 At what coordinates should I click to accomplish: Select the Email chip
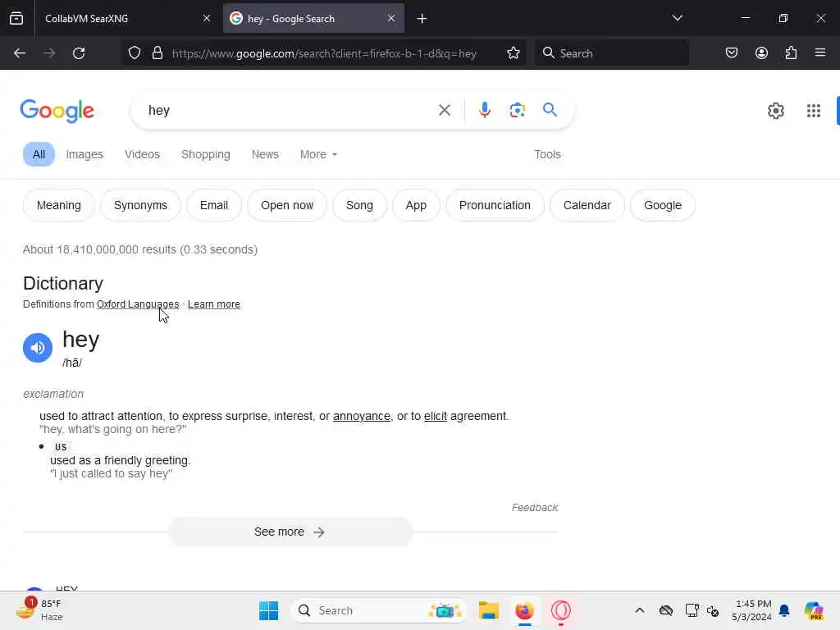214,205
